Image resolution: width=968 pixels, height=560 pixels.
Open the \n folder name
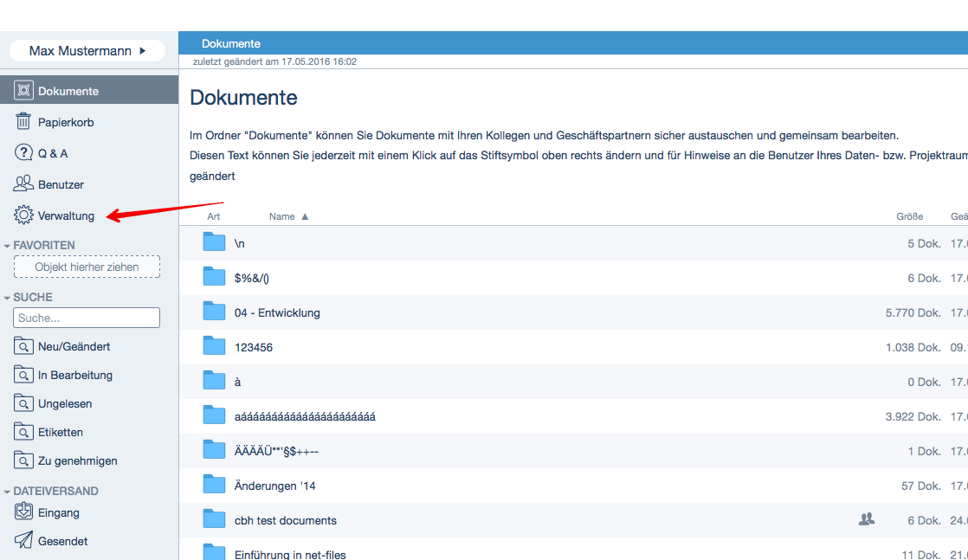click(240, 244)
